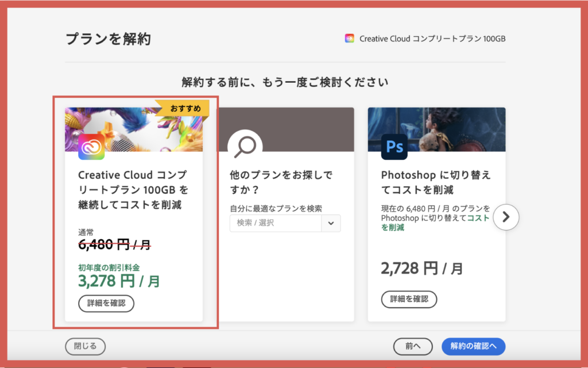Open the plan search dropdown arrow
The width and height of the screenshot is (588, 368).
coord(331,223)
